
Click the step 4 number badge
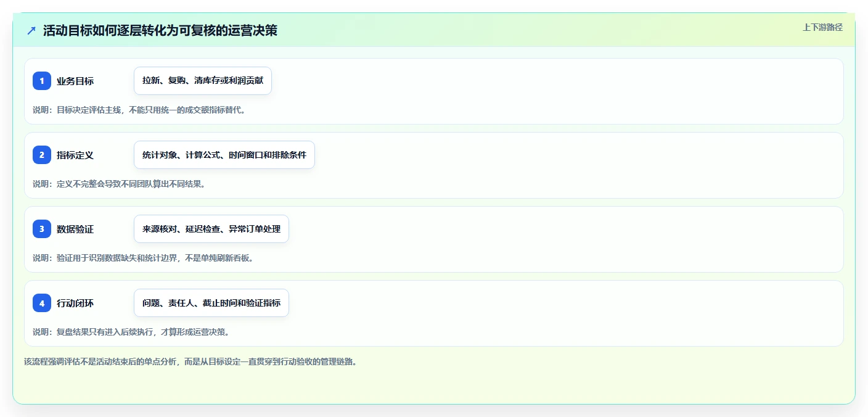pyautogui.click(x=42, y=303)
